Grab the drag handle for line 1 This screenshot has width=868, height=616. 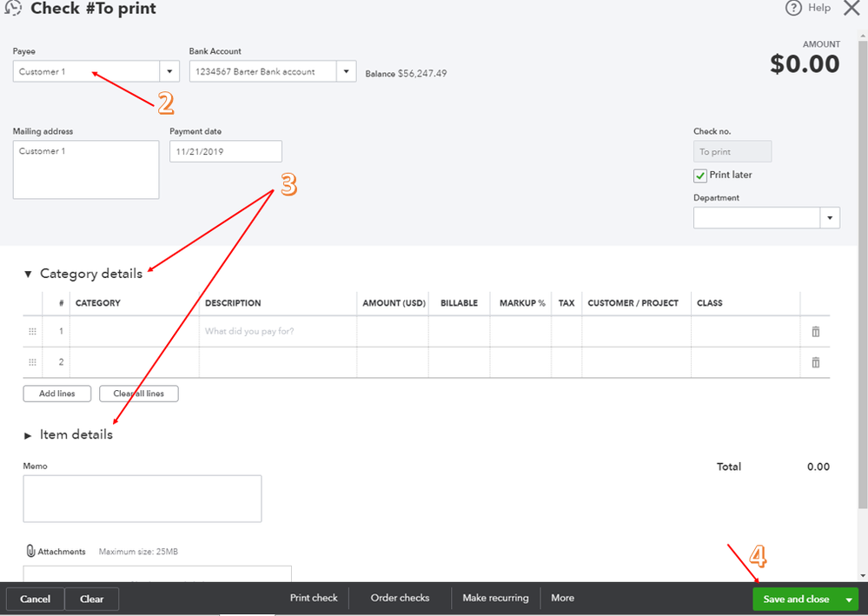point(33,332)
